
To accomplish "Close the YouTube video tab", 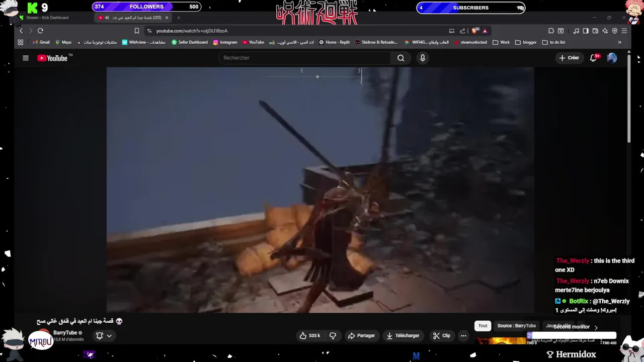I will 167,18.
